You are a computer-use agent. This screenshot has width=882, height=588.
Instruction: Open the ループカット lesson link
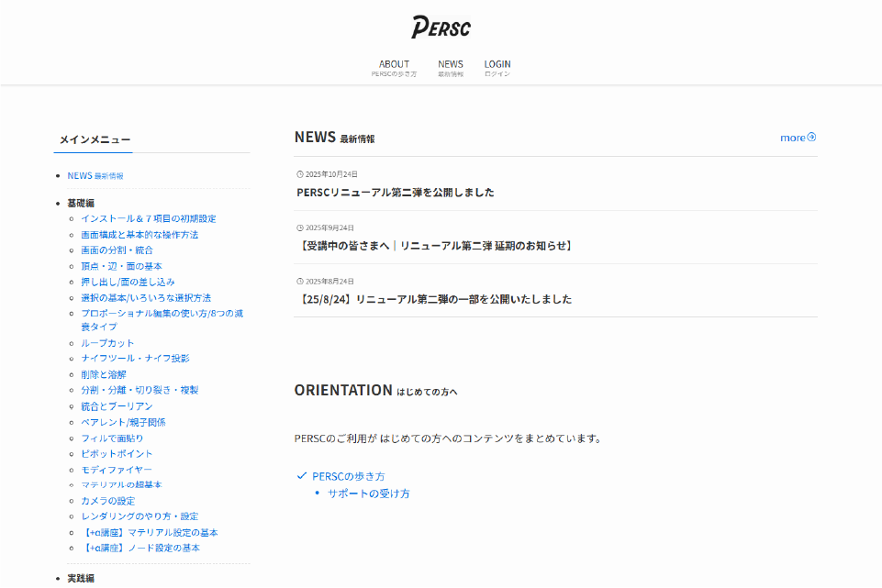[107, 343]
